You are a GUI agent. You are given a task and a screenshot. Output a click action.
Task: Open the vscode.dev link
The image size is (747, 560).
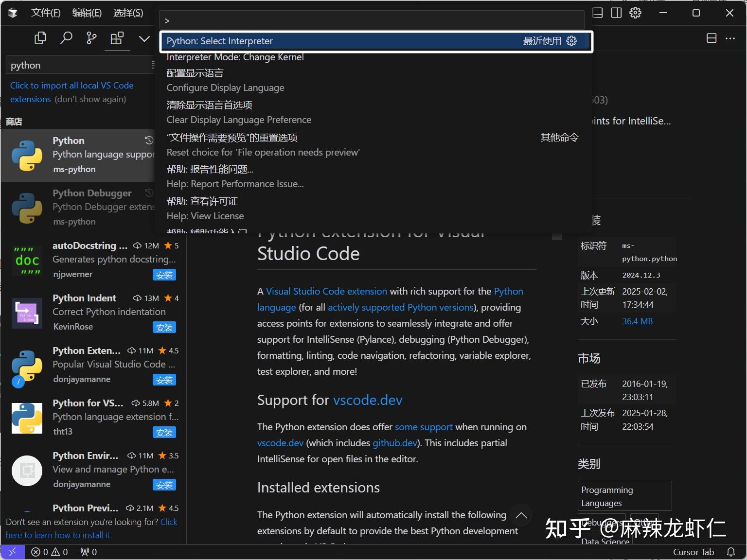point(368,400)
